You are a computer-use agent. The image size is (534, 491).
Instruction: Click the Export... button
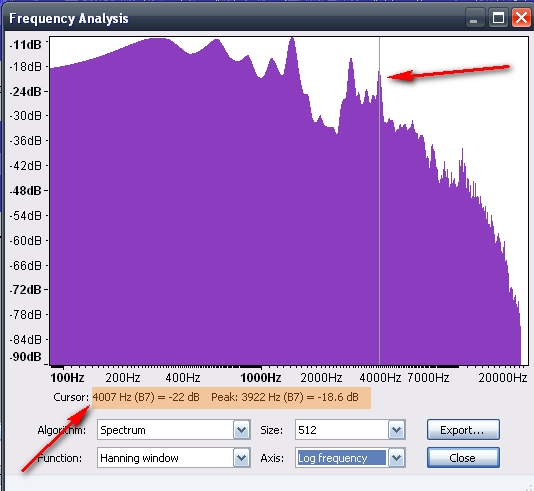click(463, 430)
